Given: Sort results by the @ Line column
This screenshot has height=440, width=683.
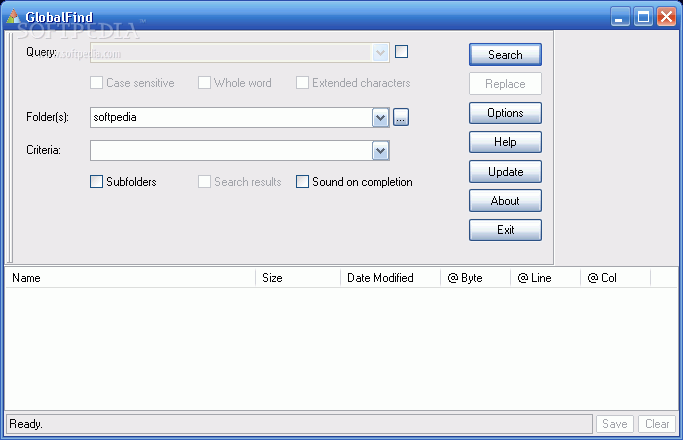Looking at the screenshot, I should (x=546, y=278).
